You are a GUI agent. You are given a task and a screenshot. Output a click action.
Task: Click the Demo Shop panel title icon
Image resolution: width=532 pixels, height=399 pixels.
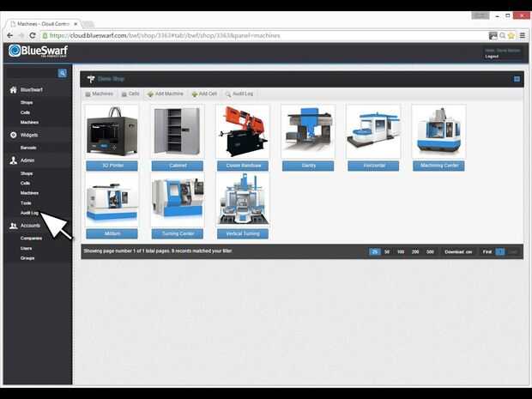[x=90, y=79]
